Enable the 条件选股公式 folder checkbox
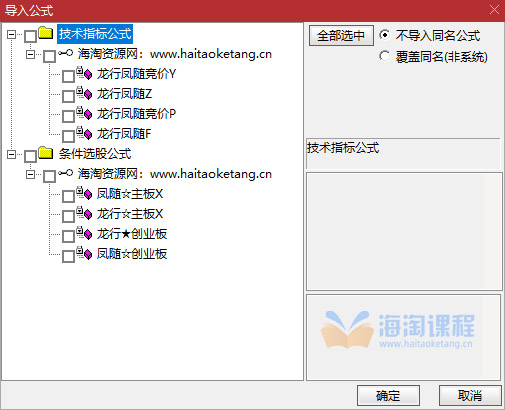The image size is (505, 410). tap(30, 156)
